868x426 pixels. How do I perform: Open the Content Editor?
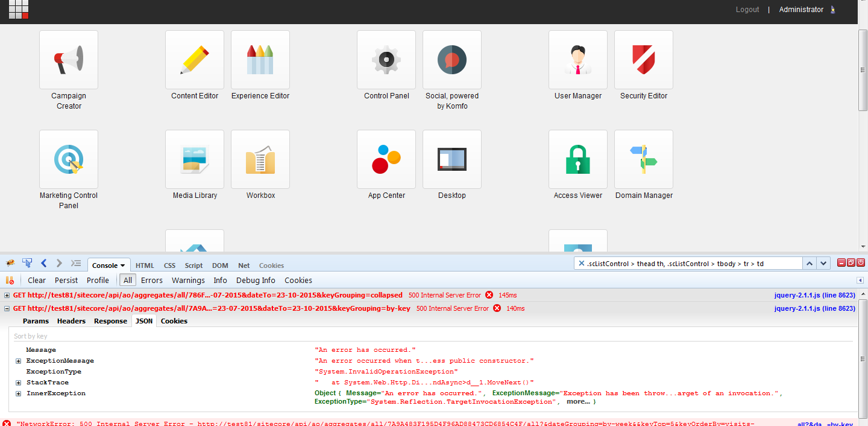point(194,59)
